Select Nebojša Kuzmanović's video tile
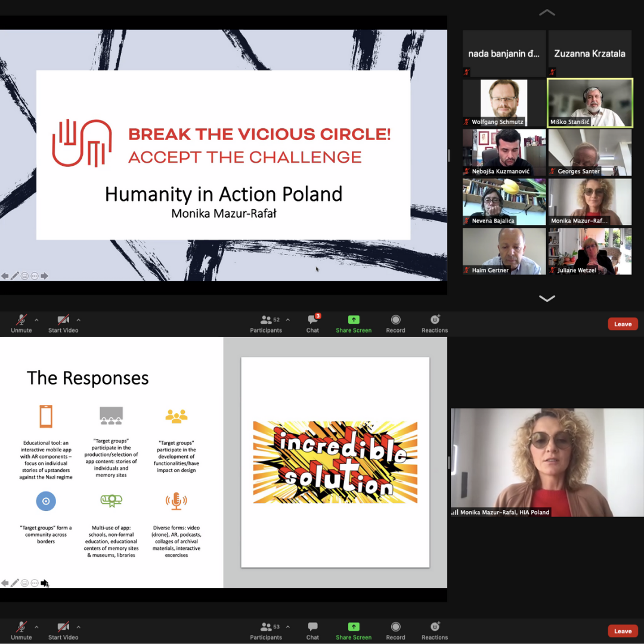Screen dimensions: 644x644 pos(504,153)
